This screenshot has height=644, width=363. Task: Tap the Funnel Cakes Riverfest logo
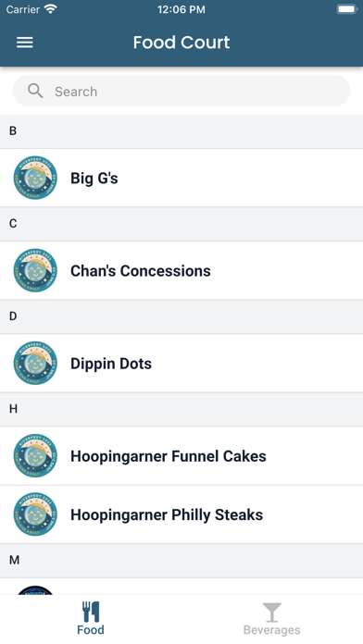click(x=35, y=456)
